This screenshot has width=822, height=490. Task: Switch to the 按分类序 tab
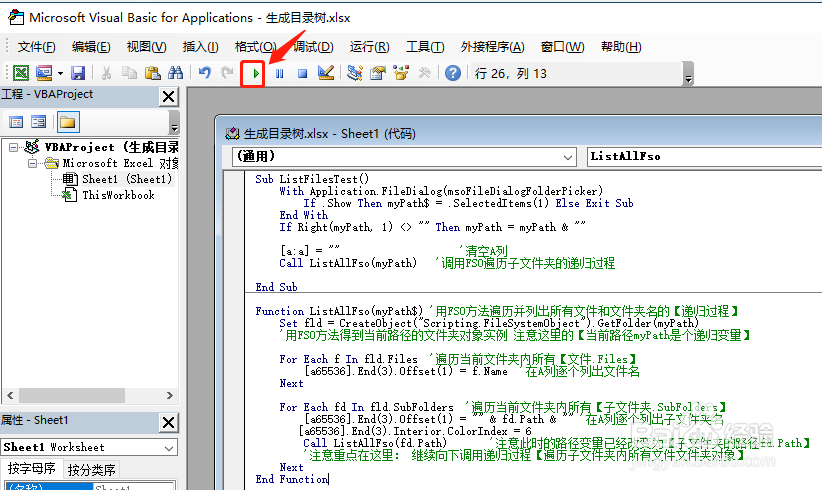[x=91, y=470]
